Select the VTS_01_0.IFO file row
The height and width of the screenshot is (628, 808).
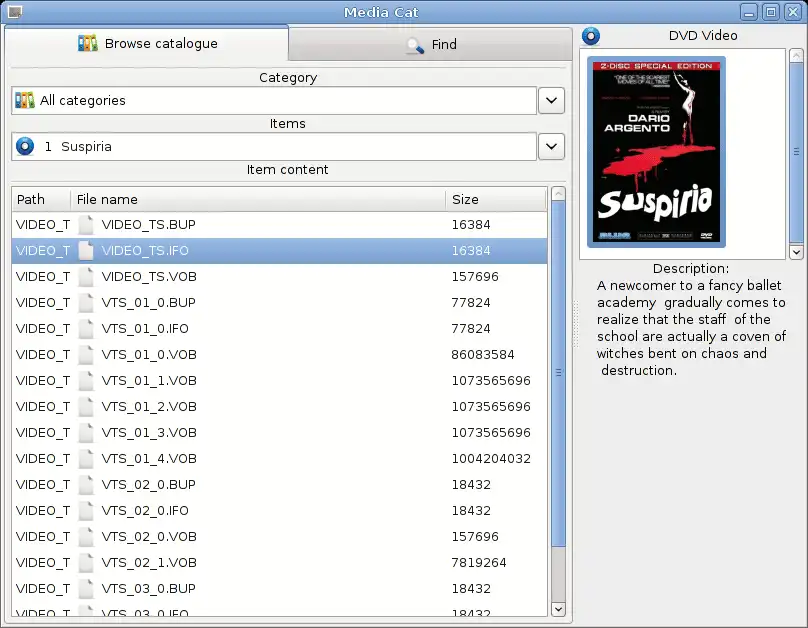coord(279,329)
